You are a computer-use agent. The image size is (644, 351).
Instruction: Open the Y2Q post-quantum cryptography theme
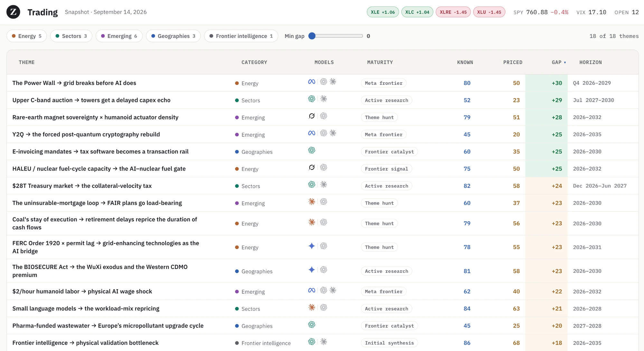(323, 134)
